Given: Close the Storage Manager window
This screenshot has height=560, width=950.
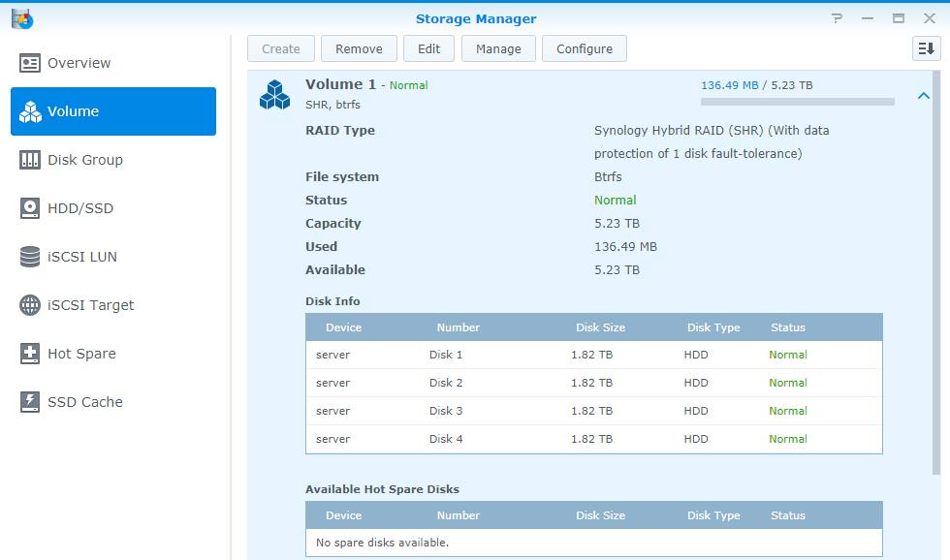Looking at the screenshot, I should point(930,18).
